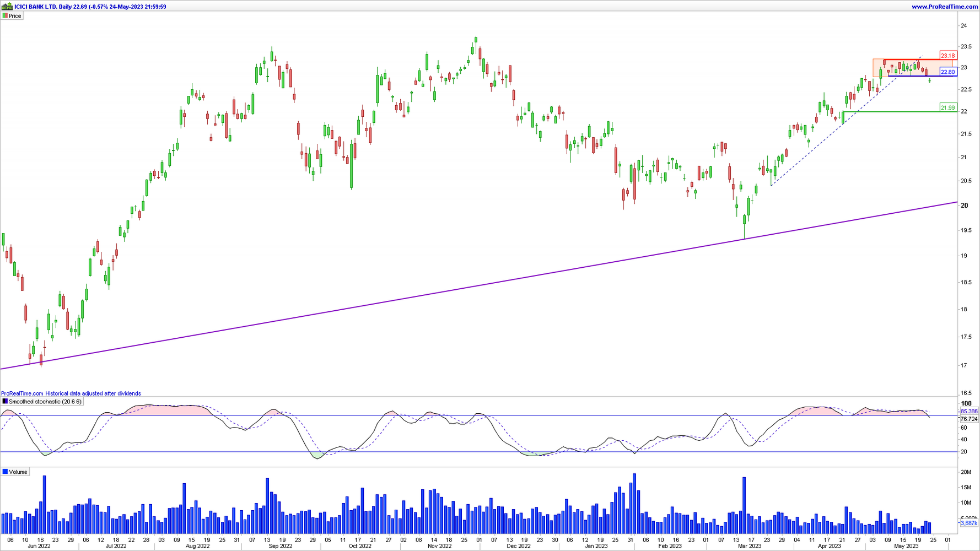Click the green DEMO icon in title bar
Screen dimensions: 980x551
tap(7, 7)
